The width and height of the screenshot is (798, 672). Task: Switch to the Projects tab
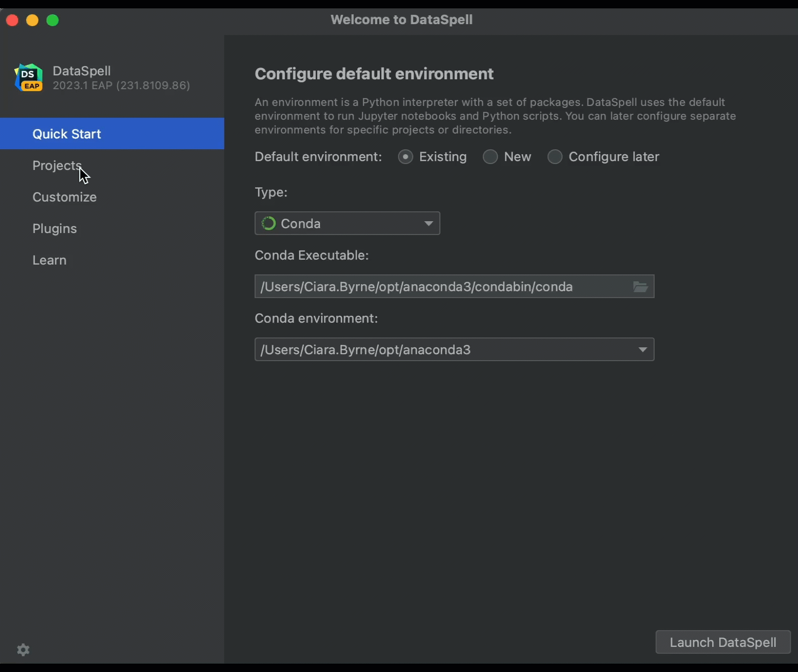tap(57, 166)
